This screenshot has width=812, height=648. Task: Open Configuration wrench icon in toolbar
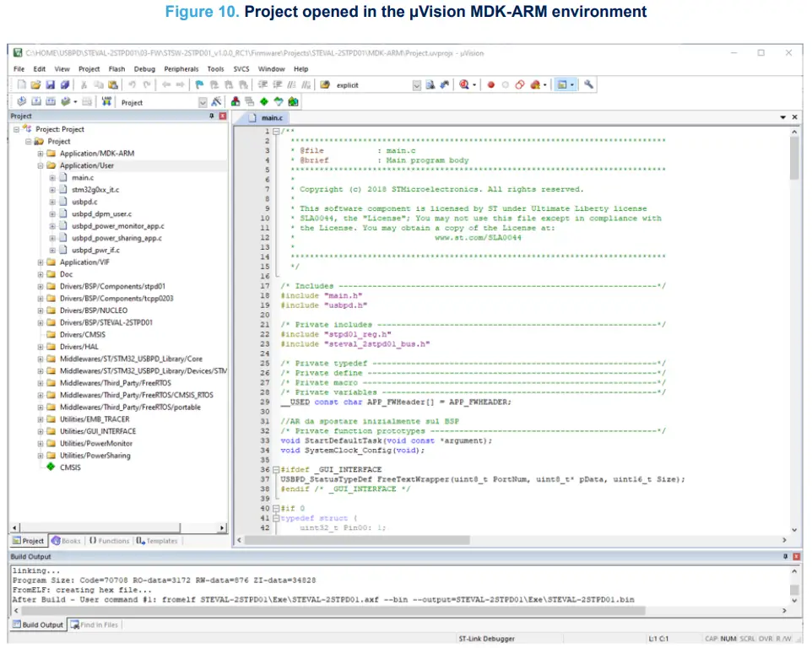(x=588, y=85)
